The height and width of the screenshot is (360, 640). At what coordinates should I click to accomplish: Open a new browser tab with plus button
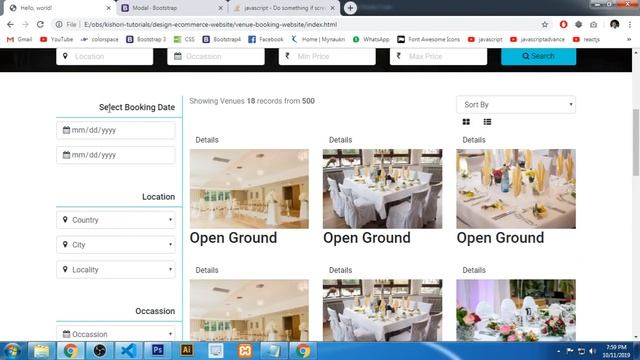click(350, 8)
